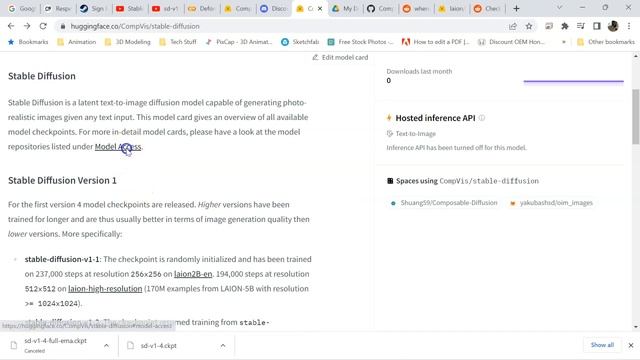
Task: Open the Shuang59/Composable-Diffusion space
Action: [444, 203]
